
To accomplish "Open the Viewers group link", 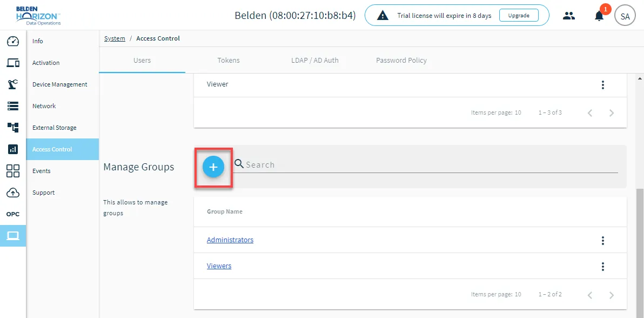I will click(x=219, y=266).
